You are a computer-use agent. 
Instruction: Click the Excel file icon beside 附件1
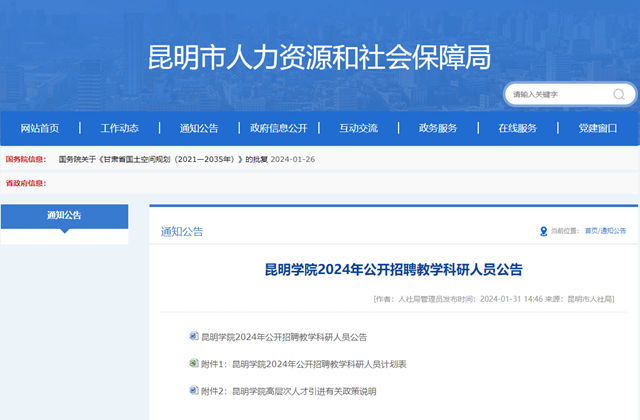pos(194,363)
